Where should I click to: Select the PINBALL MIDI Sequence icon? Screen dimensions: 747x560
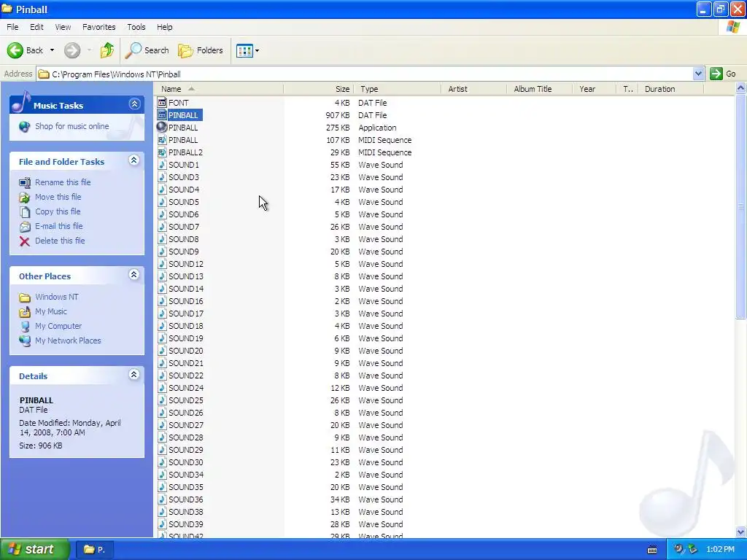click(x=162, y=139)
